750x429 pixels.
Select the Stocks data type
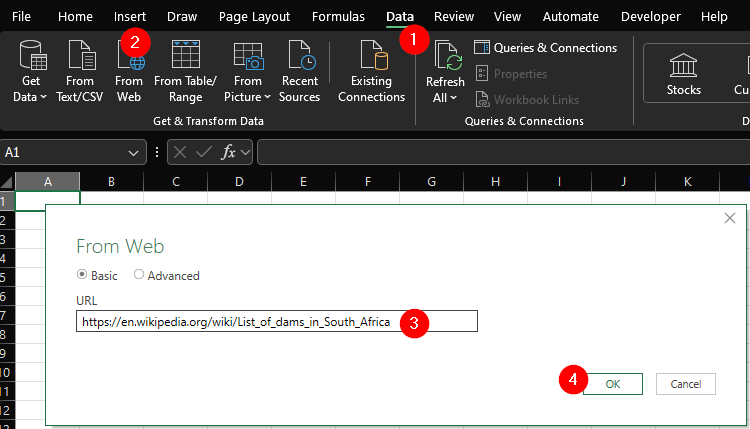click(684, 73)
